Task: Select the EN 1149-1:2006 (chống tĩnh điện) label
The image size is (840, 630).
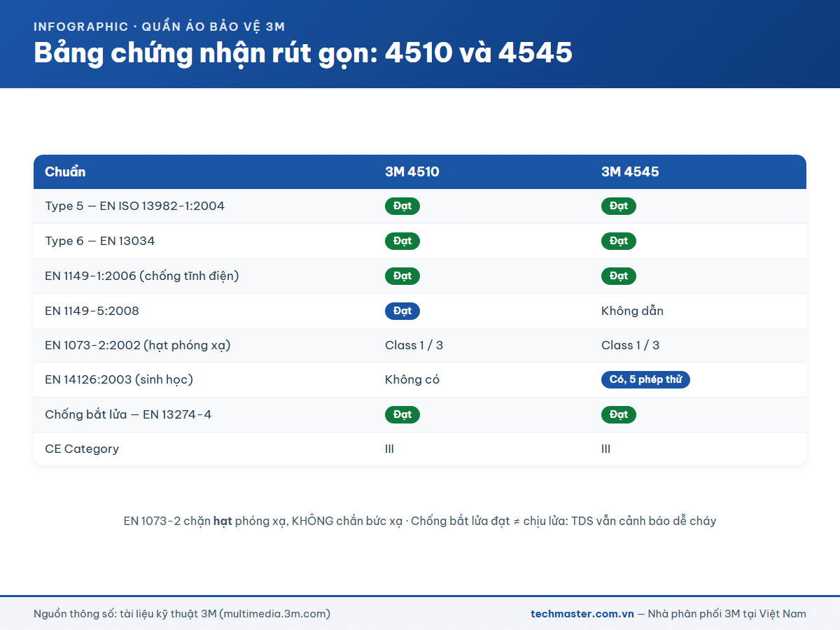Action: (141, 276)
